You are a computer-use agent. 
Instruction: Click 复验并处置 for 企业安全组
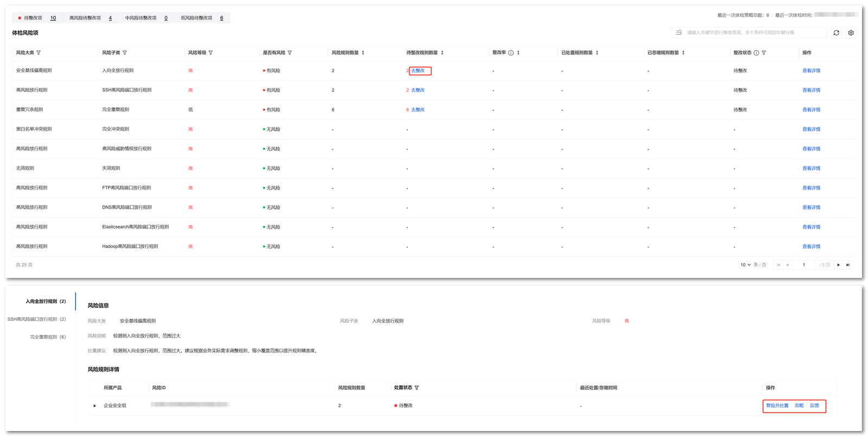tap(777, 406)
